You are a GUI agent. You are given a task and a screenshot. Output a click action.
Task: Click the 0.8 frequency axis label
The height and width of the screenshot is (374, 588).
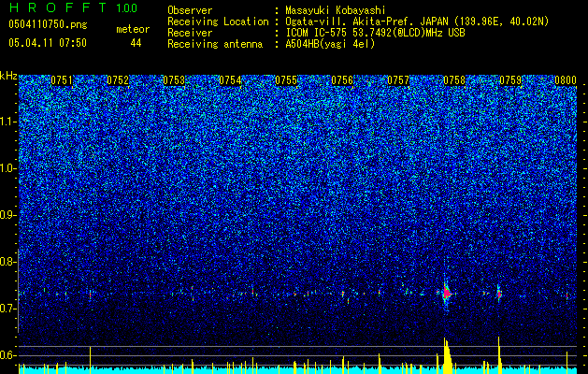pyautogui.click(x=7, y=262)
